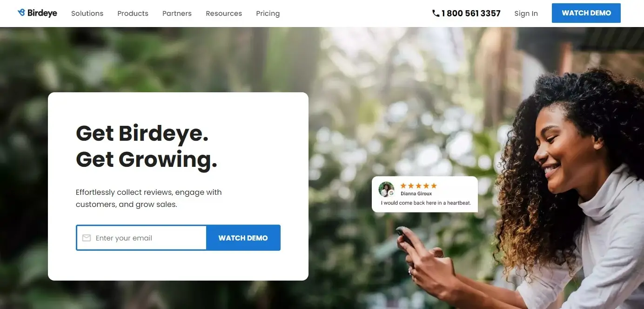Click the Sign In link
This screenshot has height=309, width=644.
coord(526,14)
